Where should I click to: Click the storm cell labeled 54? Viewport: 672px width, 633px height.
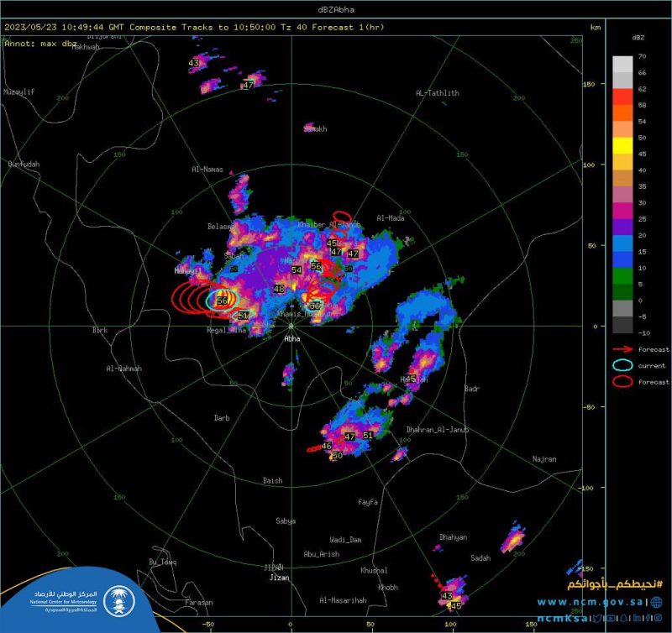click(x=297, y=269)
